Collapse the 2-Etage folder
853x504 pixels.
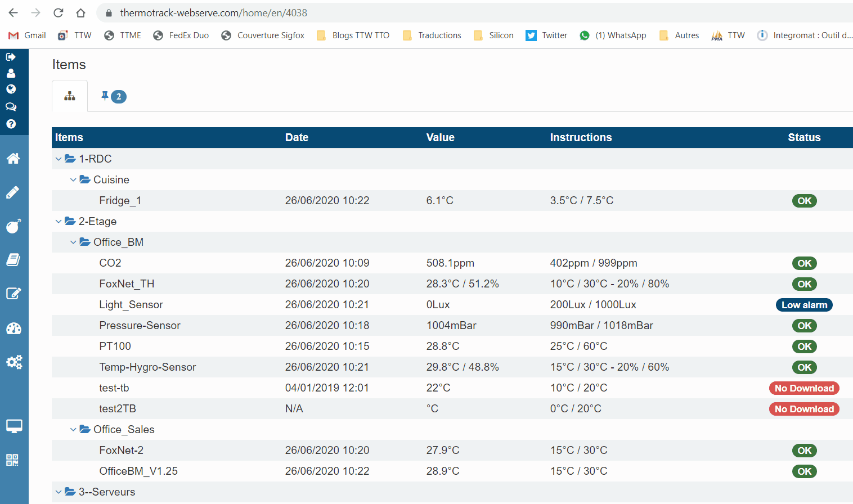pyautogui.click(x=59, y=222)
